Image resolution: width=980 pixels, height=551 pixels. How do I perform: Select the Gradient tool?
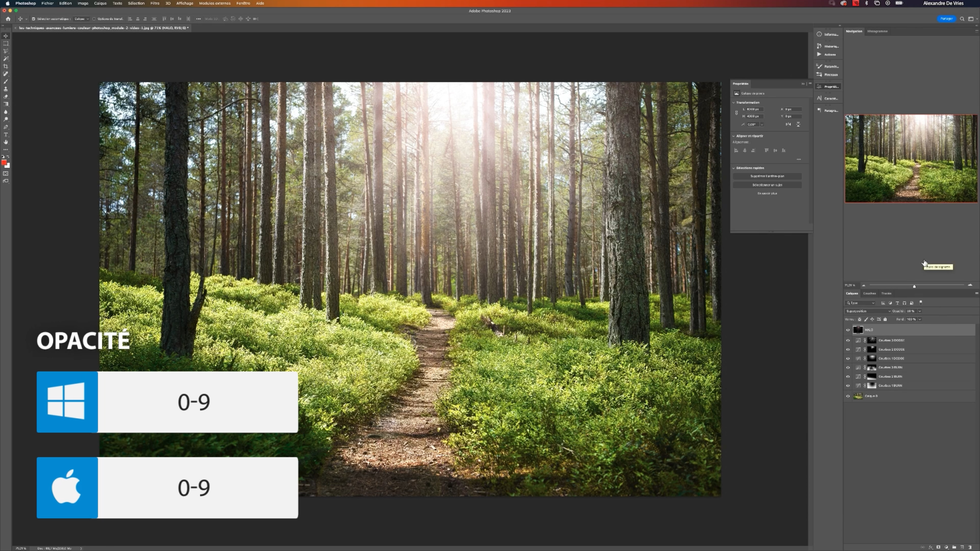(6, 104)
